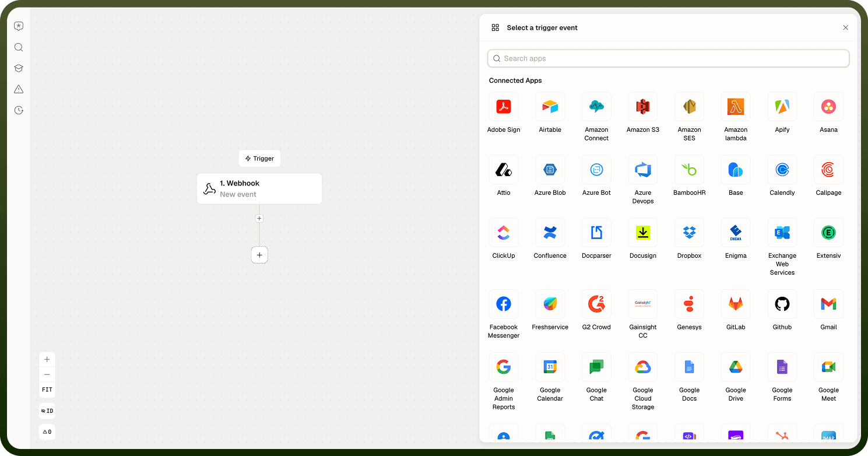The width and height of the screenshot is (868, 456).
Task: Pick the Amazon S3 app
Action: point(643,107)
